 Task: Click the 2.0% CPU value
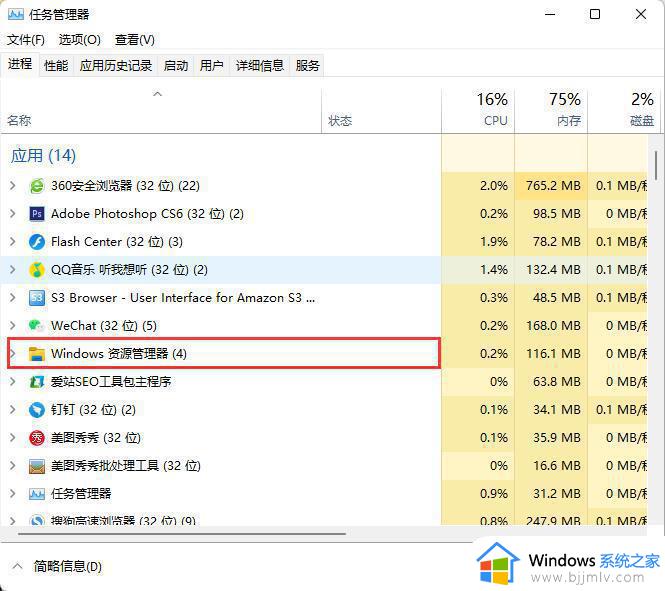494,186
